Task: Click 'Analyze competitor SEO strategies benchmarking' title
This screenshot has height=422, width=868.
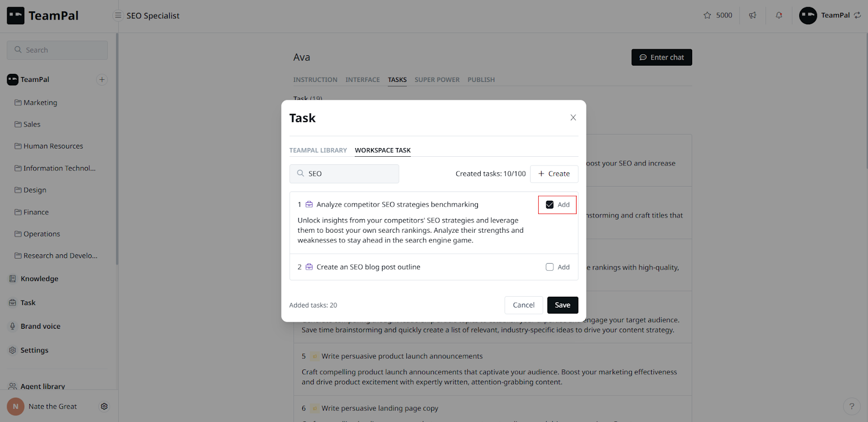Action: click(x=397, y=204)
